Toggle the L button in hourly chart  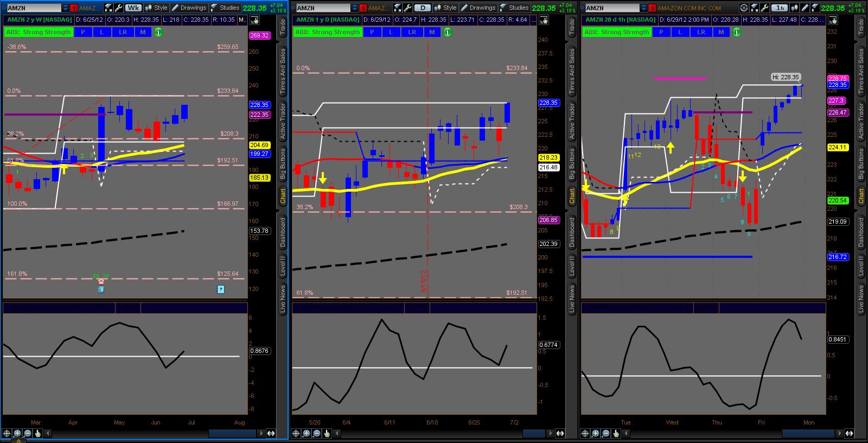click(x=680, y=32)
